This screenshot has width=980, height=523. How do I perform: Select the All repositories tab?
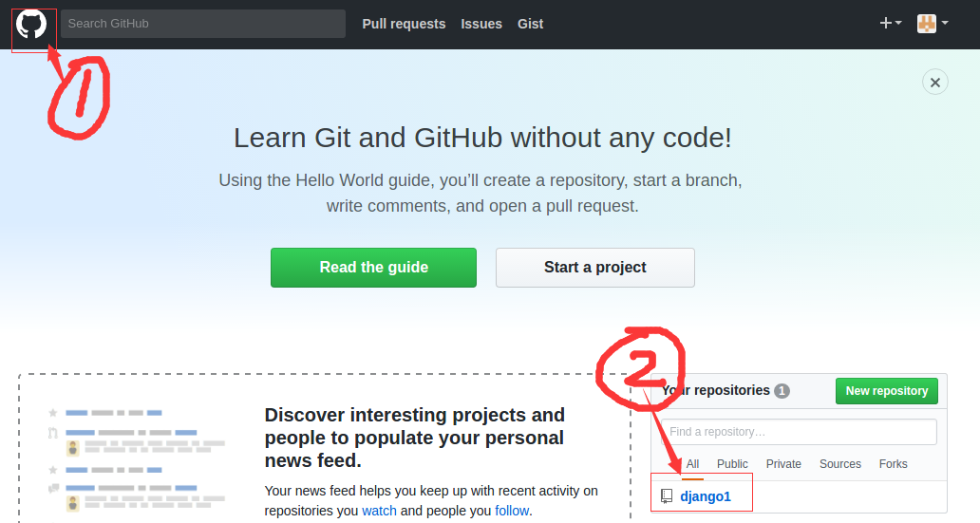point(692,464)
